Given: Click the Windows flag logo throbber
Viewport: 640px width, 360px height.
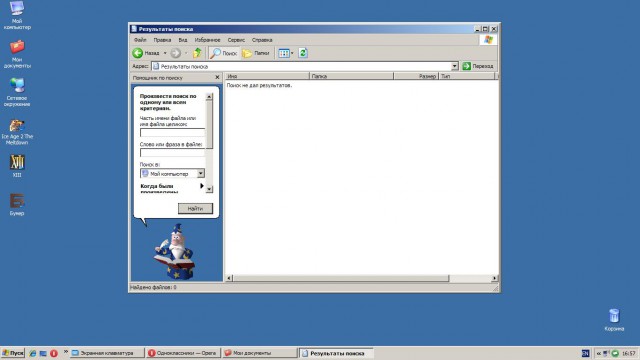Looking at the screenshot, I should click(x=488, y=40).
